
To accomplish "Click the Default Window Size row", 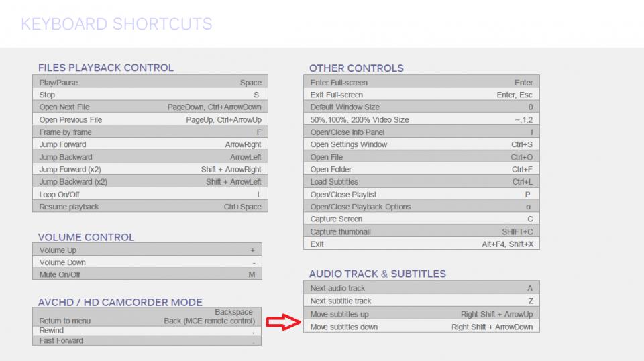I will (x=421, y=107).
